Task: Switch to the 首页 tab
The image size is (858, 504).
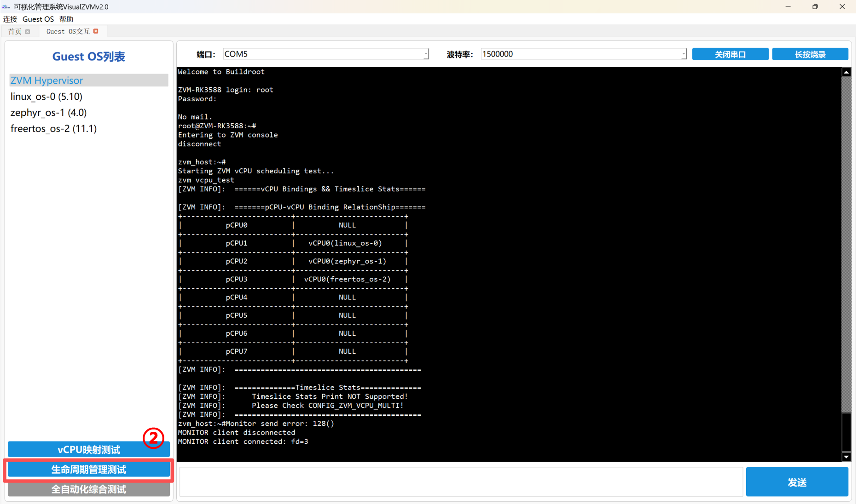Action: click(x=15, y=32)
